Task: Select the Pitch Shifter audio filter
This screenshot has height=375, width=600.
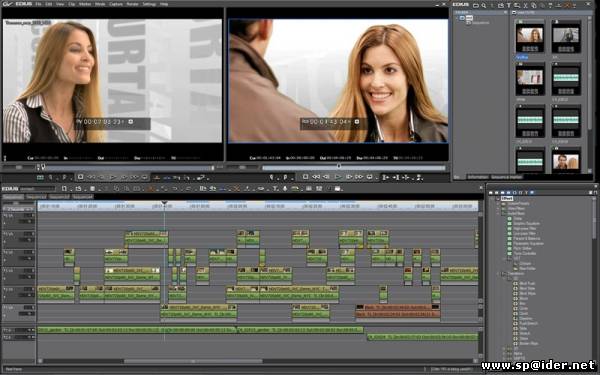Action: [522, 248]
